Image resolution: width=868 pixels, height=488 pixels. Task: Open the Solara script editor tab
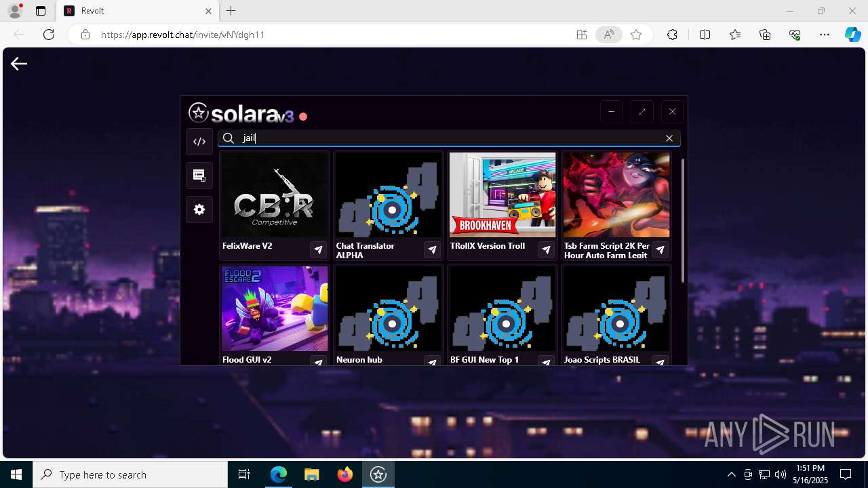click(199, 142)
